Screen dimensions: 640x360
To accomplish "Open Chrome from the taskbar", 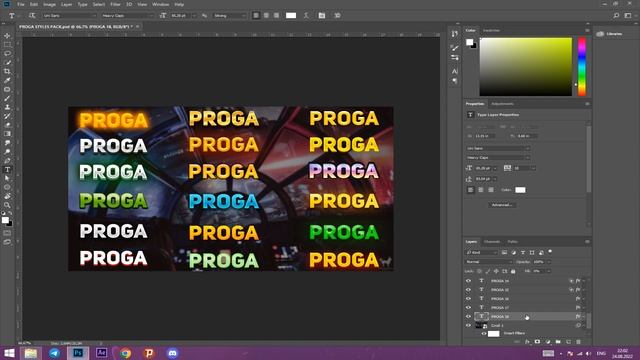I will point(125,353).
